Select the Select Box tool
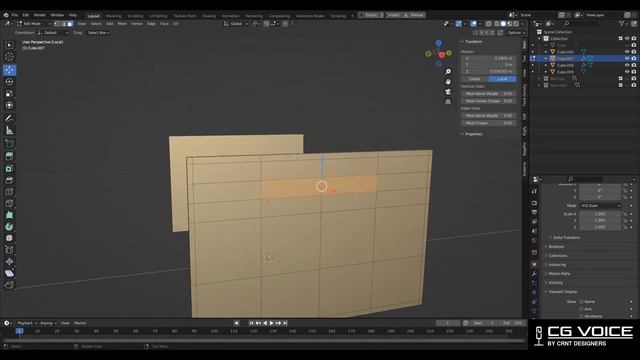This screenshot has height=360, width=640. 9,45
